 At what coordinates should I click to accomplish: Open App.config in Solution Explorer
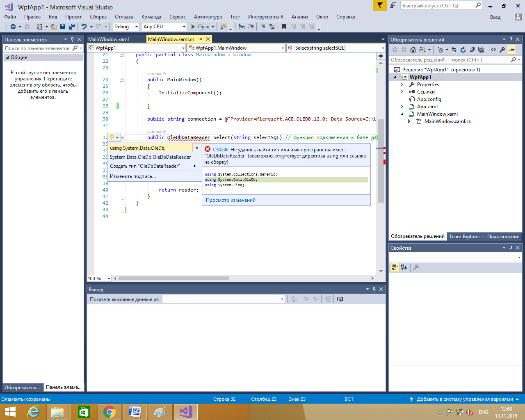pyautogui.click(x=429, y=99)
